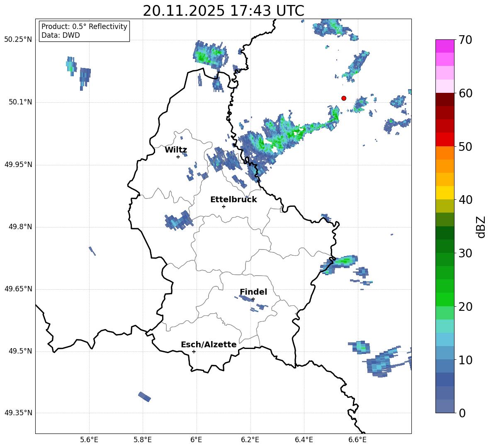Click the radar echo southwest of Ettelbruck
This screenshot has width=491, height=448.
[179, 220]
